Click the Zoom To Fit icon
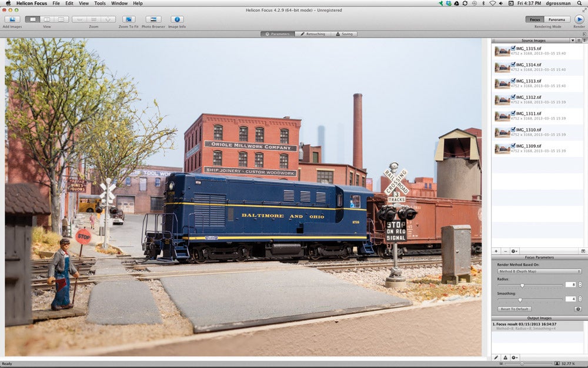The height and width of the screenshot is (368, 588). pyautogui.click(x=129, y=19)
